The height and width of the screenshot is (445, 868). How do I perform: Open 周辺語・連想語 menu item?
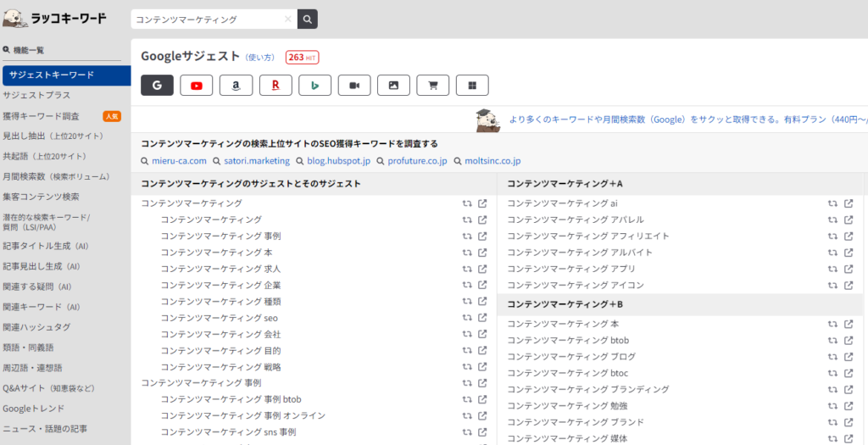tap(33, 368)
